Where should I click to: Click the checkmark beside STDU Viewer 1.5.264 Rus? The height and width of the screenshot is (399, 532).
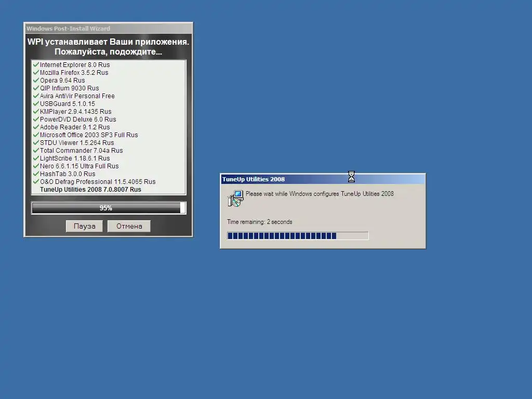36,142
